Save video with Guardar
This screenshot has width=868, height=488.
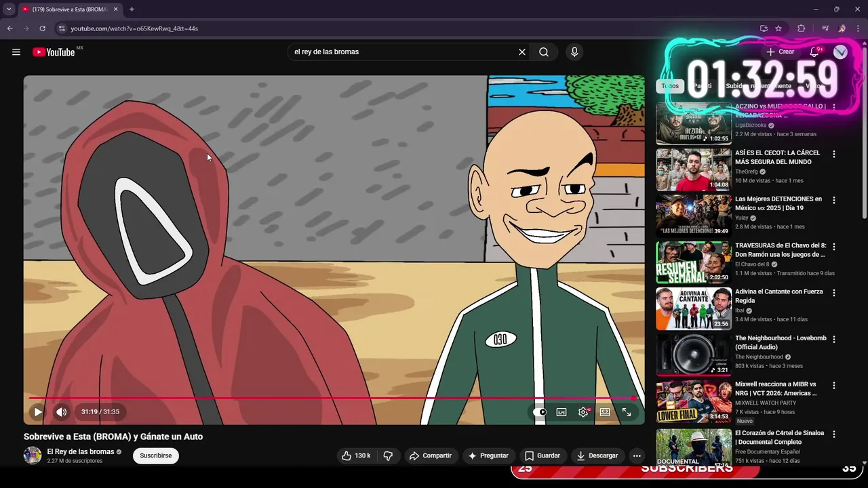[542, 455]
